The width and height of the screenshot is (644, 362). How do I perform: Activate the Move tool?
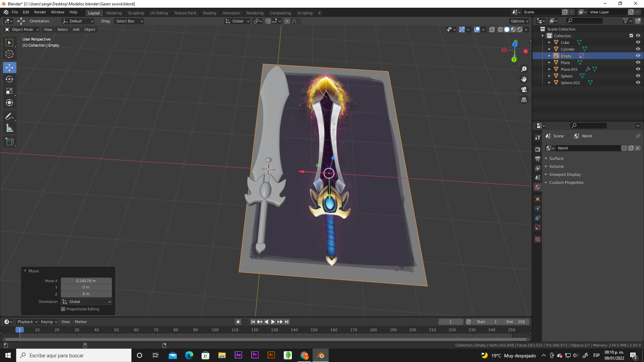point(9,67)
